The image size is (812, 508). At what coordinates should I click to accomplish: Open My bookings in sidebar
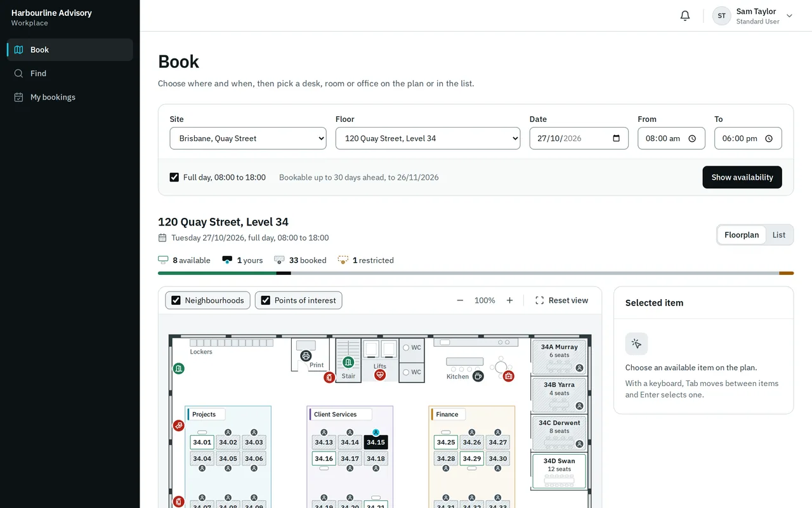(x=70, y=97)
